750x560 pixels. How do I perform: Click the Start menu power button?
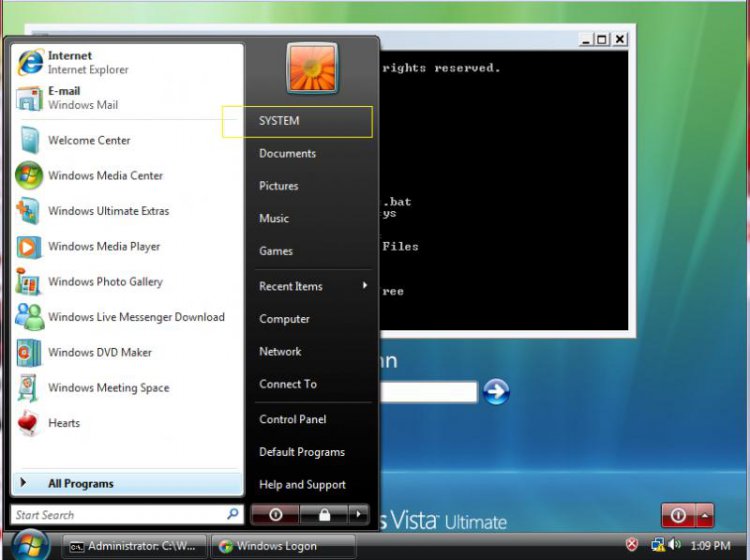pyautogui.click(x=276, y=515)
